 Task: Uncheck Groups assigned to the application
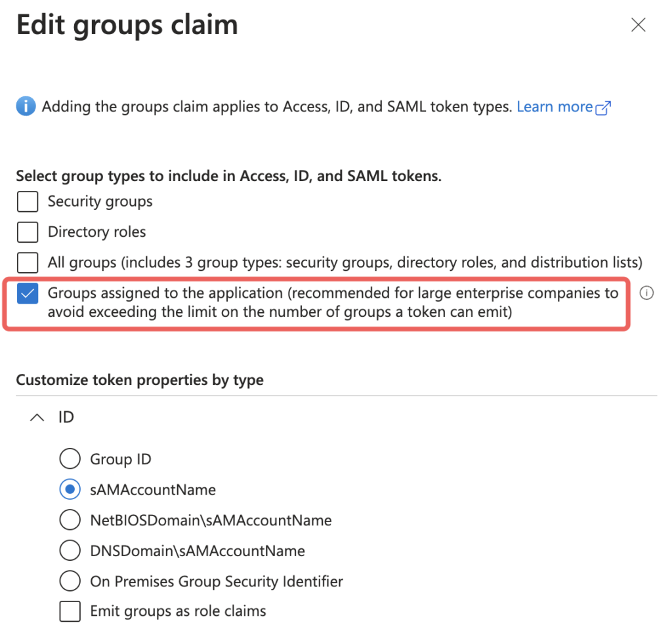coord(28,293)
